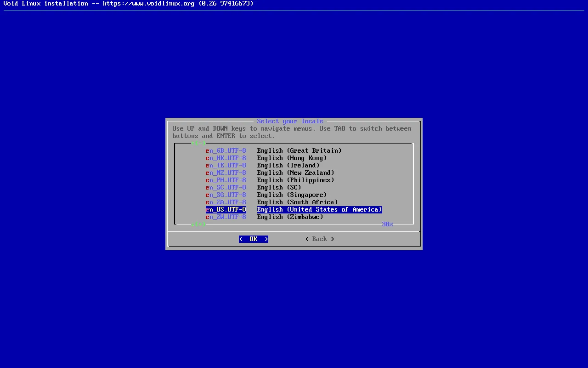Choose English (Hong Kong) description

[292, 158]
